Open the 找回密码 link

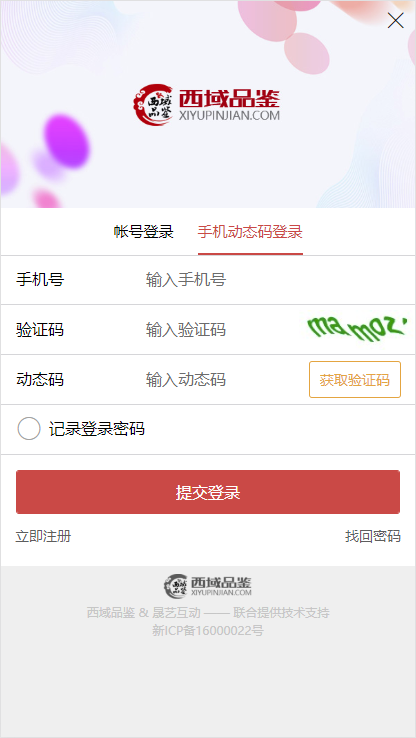pos(373,536)
